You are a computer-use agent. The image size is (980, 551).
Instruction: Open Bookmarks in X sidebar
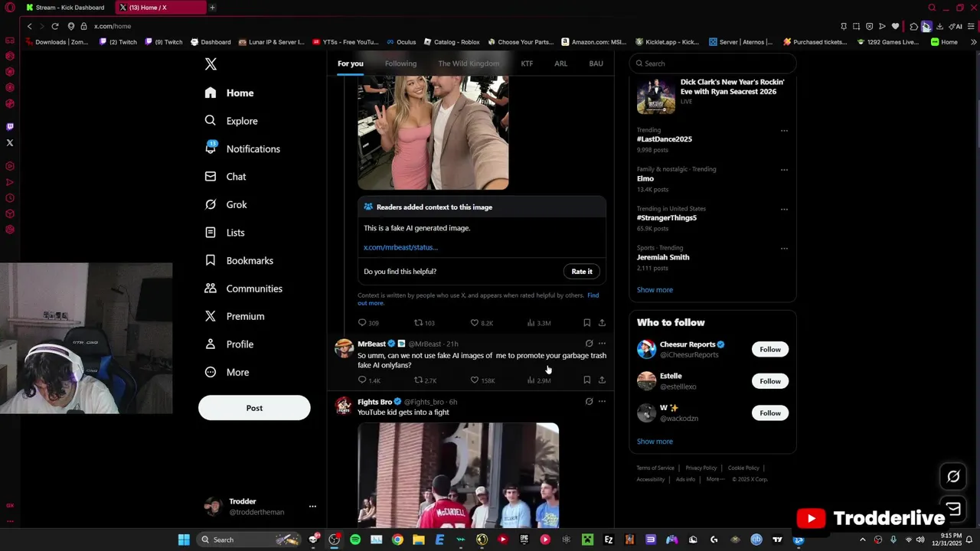pyautogui.click(x=239, y=260)
